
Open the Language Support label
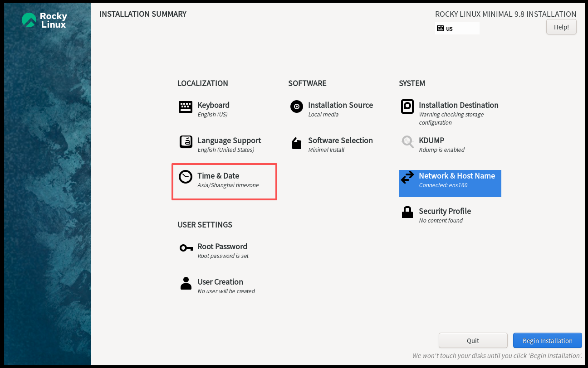tap(229, 140)
